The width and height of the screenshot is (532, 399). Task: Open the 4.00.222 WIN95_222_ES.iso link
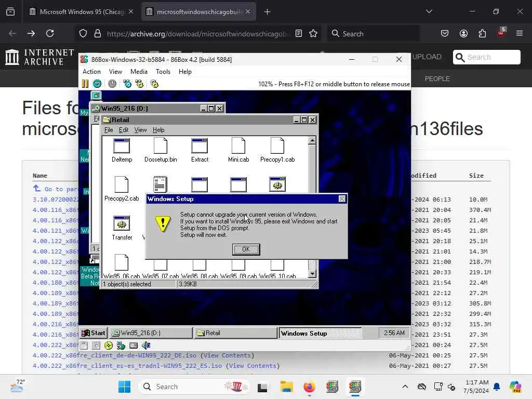coord(127,366)
